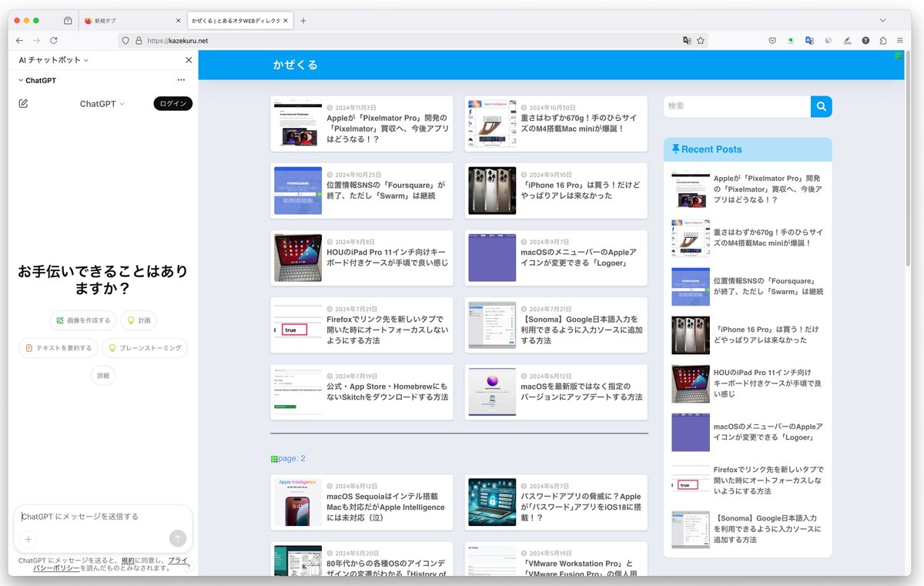Viewport: 924px width, 586px height.
Task: Open the macOS Sequoia Apple Intelligence article
Action: [x=362, y=502]
